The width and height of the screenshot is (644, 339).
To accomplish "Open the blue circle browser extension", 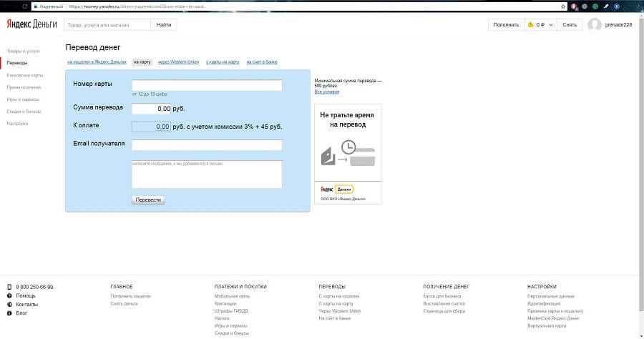I will pos(617,6).
